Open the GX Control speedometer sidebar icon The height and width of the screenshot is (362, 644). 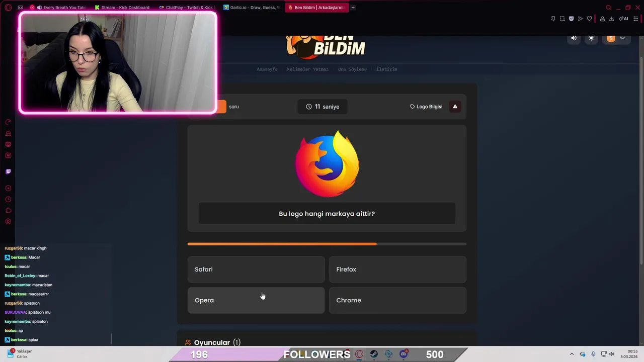coord(8,122)
